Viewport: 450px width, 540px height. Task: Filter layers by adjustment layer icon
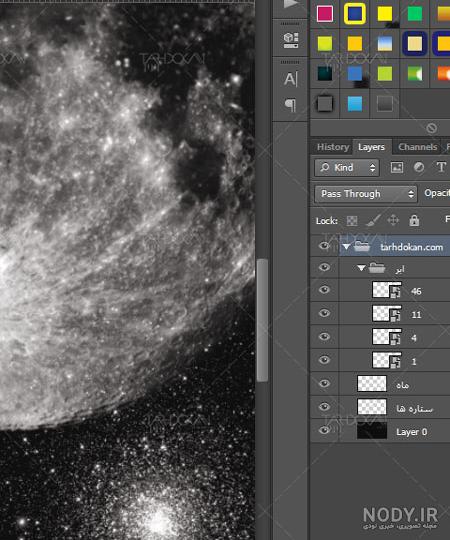[419, 168]
